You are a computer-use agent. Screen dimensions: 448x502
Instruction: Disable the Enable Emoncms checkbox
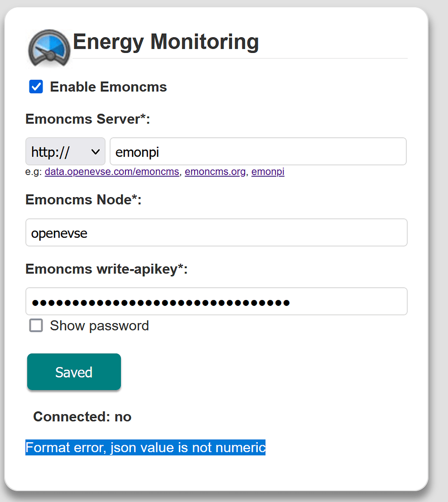[35, 86]
